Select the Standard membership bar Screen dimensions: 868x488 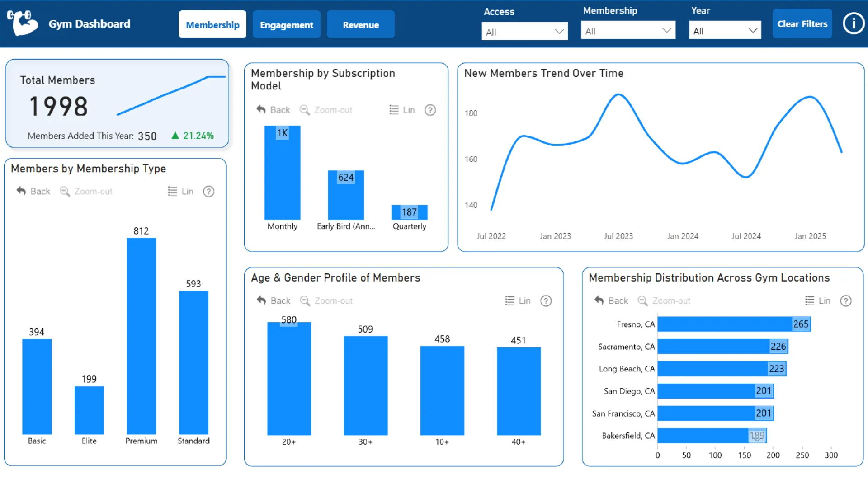click(193, 362)
